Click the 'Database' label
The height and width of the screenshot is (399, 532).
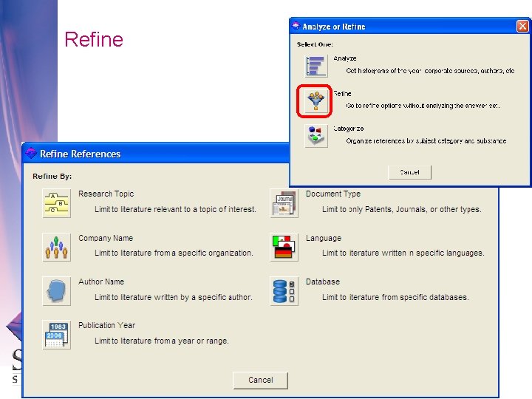click(323, 282)
